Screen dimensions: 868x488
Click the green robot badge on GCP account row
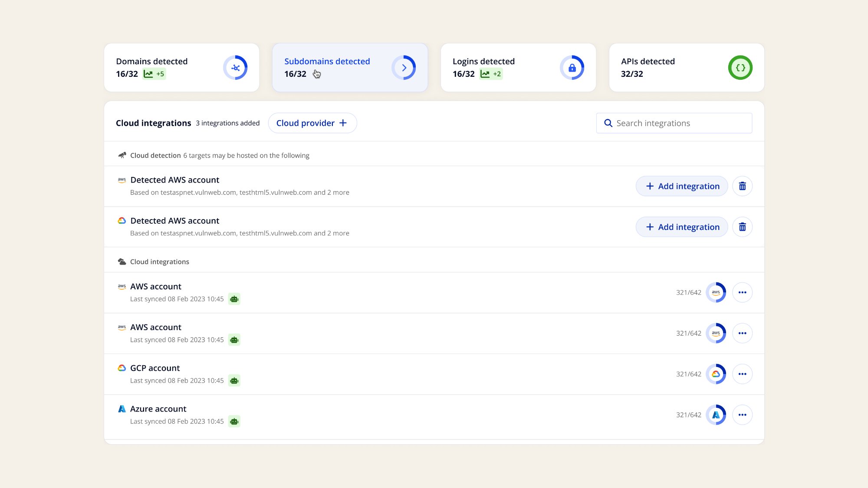pyautogui.click(x=234, y=380)
